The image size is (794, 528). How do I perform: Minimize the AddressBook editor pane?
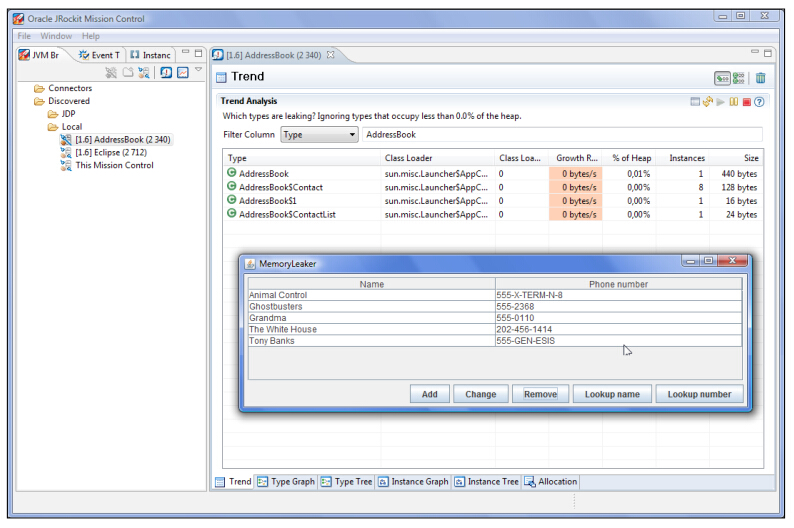[x=755, y=52]
